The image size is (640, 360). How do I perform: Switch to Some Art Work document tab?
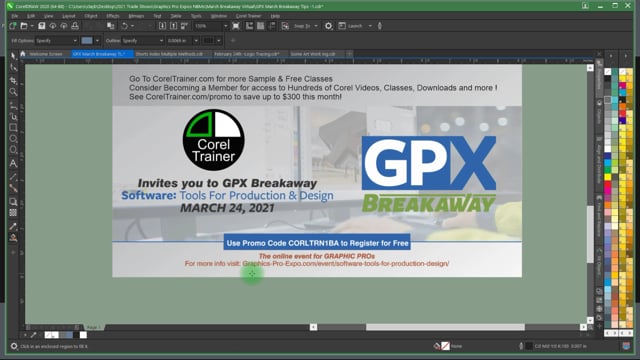(313, 54)
